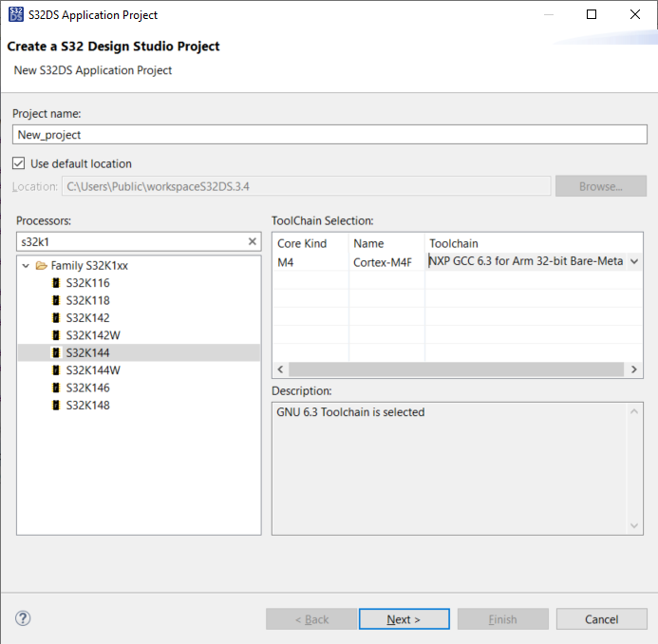Click the toolchain table horizontal scrollbar
Image resolution: width=658 pixels, height=644 pixels.
(456, 369)
